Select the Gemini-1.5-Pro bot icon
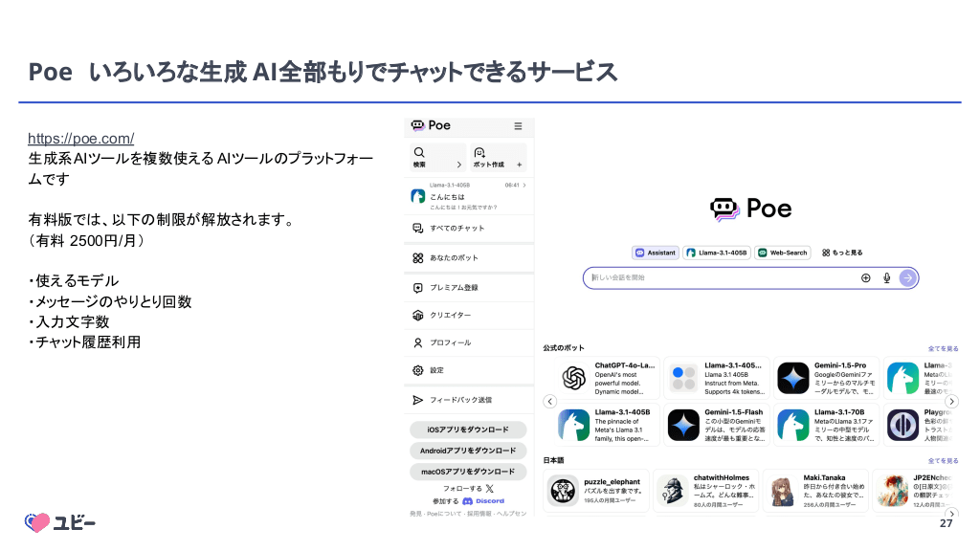The width and height of the screenshot is (980, 551). point(793,378)
